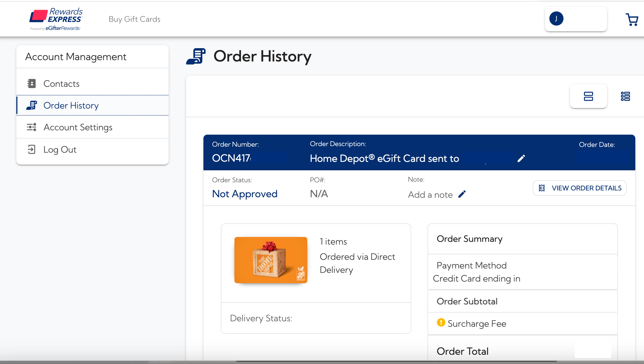Open Account Settings from the sidebar
Viewport: 644px width, 364px height.
click(78, 127)
